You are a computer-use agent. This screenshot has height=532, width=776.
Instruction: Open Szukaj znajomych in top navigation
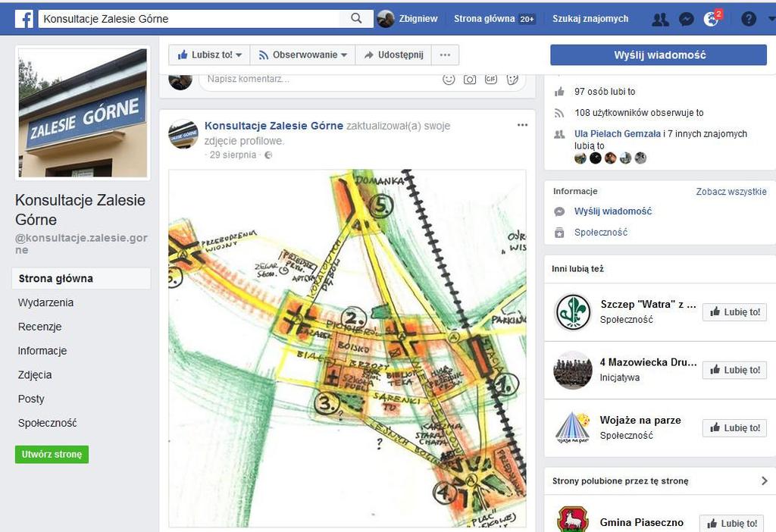point(590,19)
